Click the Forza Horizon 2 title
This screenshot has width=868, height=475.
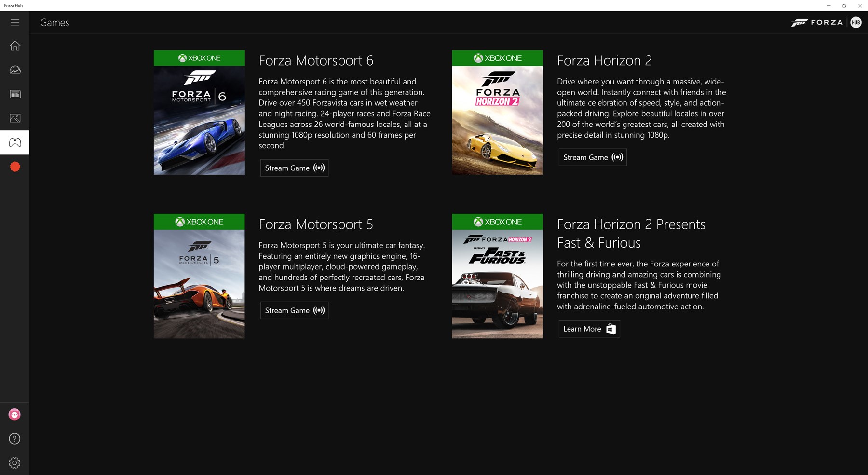click(604, 60)
